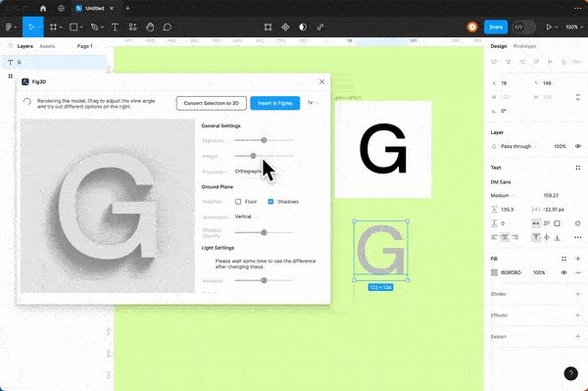This screenshot has width=588, height=391.
Task: Add a stroke with plus icon
Action: pos(577,294)
